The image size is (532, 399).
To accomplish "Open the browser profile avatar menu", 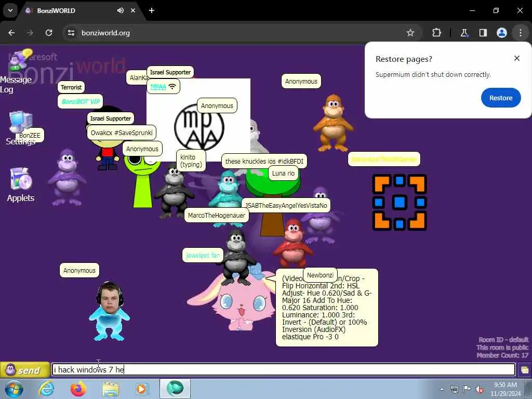I will (x=501, y=33).
